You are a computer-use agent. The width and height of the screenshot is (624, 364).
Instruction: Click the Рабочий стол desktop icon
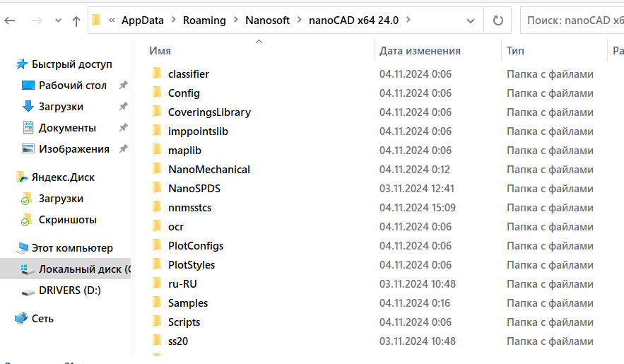point(28,85)
